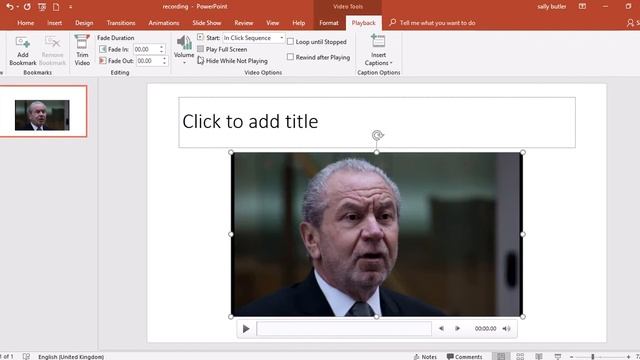This screenshot has height=360, width=640.
Task: Click the Redo arrow icon
Action: (x=27, y=7)
